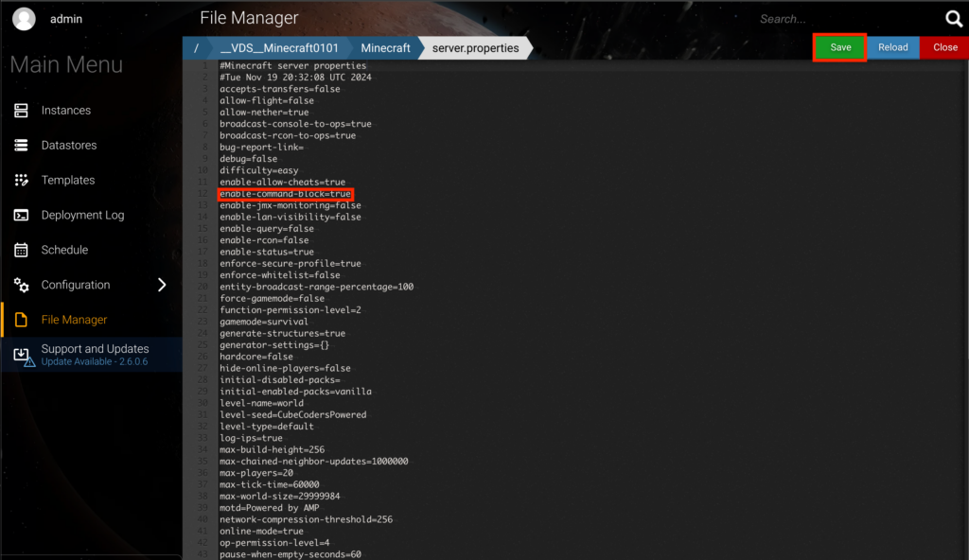This screenshot has height=560, width=969.
Task: Open the Deployment Log icon
Action: point(21,215)
